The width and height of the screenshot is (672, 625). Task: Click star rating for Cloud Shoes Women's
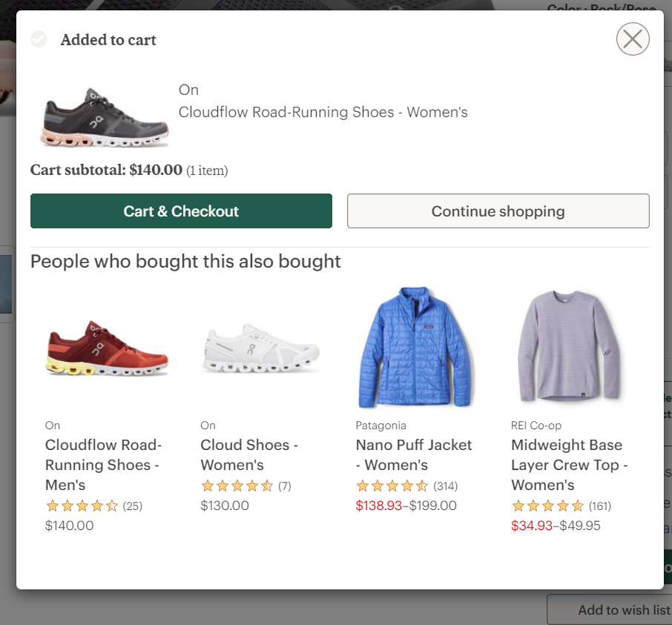(x=237, y=486)
